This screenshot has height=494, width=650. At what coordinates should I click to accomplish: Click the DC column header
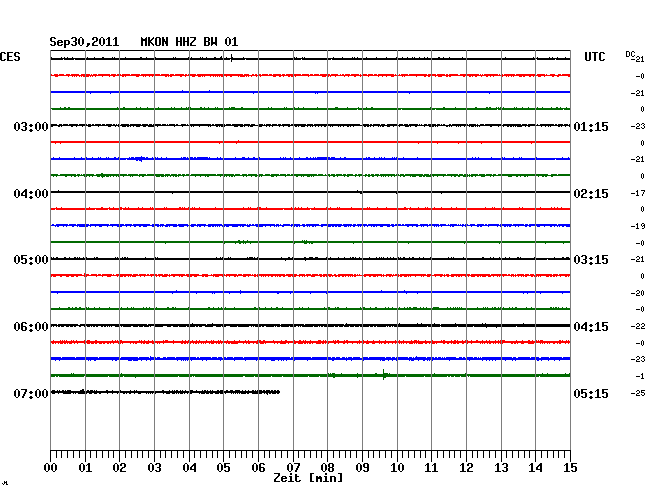(630, 54)
